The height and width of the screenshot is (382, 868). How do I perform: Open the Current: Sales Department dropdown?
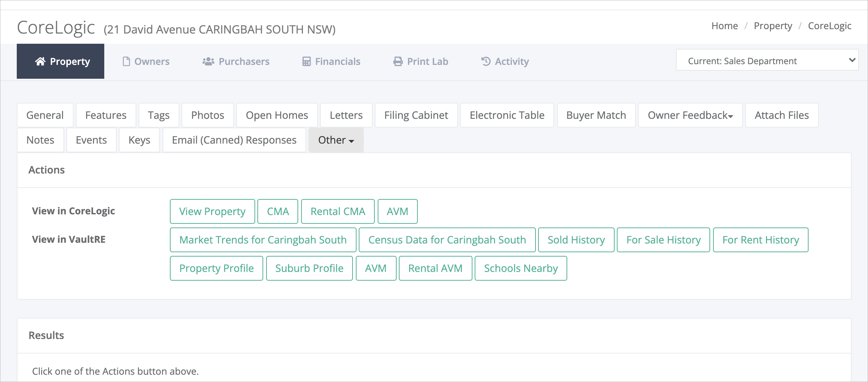click(767, 60)
